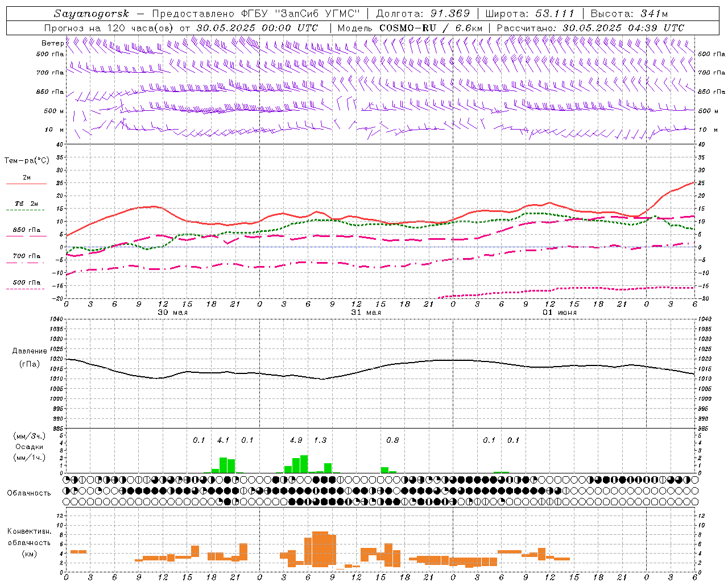
Task: Click 'Рассчитано: 30.05.2025 04:39 UTC' timestamp
Action: (590, 28)
